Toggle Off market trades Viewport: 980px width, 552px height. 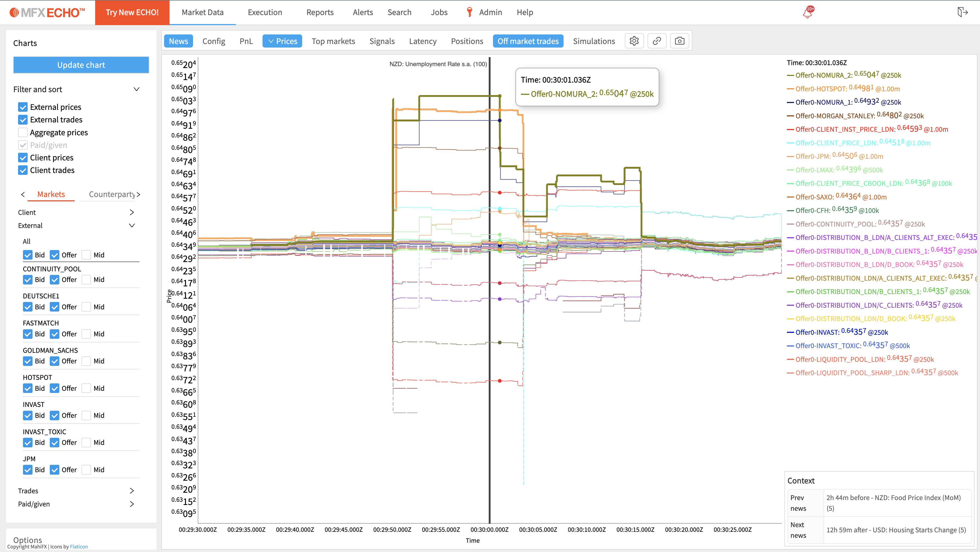(x=528, y=41)
